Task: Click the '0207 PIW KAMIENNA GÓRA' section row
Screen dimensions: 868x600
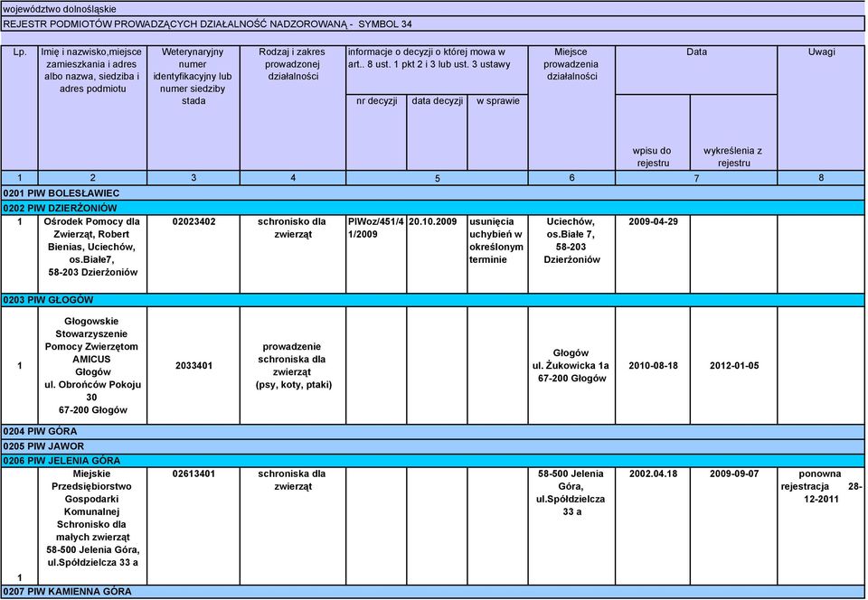Action: tap(432, 591)
